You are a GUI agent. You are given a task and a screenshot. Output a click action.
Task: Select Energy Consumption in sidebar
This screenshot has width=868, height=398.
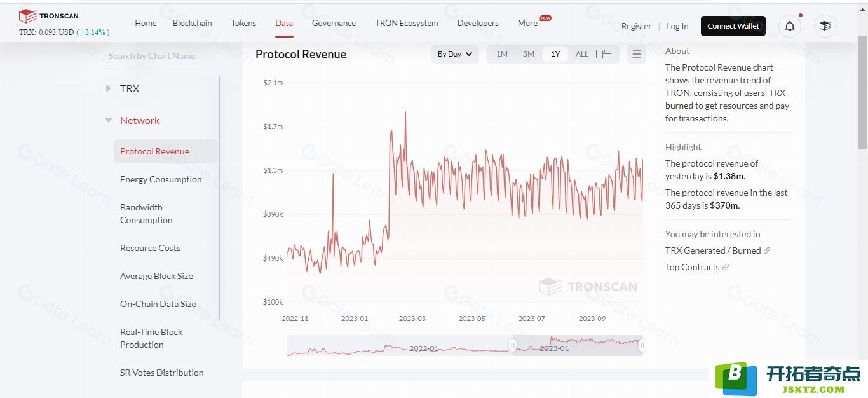pos(161,179)
